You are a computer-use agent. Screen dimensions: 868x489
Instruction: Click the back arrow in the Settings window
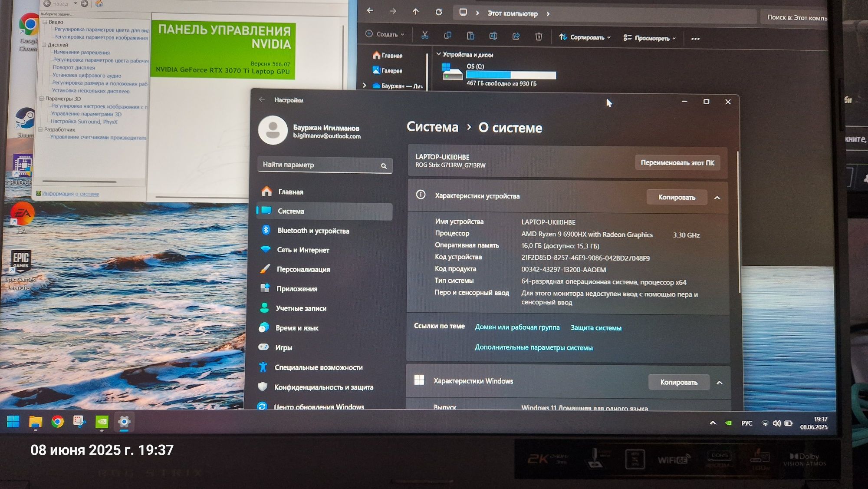click(x=262, y=99)
